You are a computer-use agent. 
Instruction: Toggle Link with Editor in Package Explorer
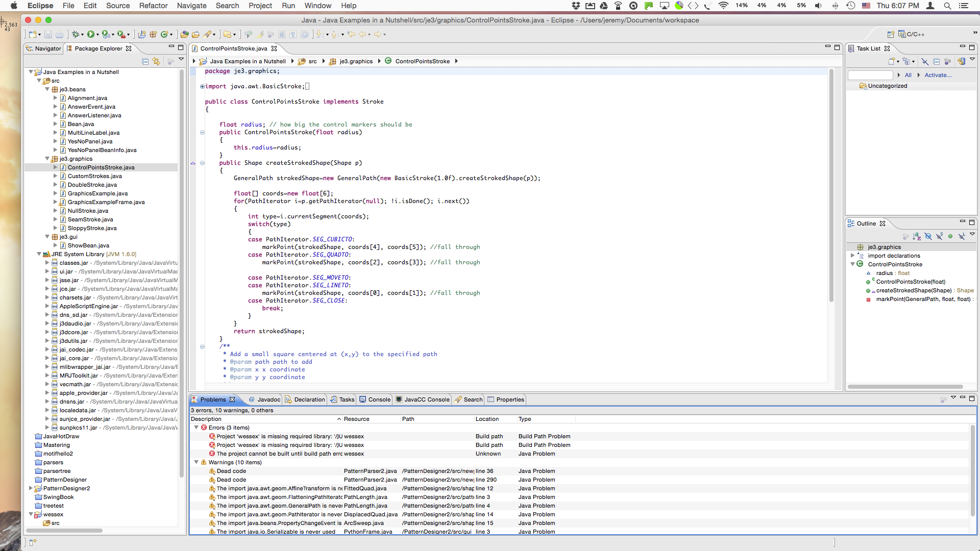click(157, 61)
